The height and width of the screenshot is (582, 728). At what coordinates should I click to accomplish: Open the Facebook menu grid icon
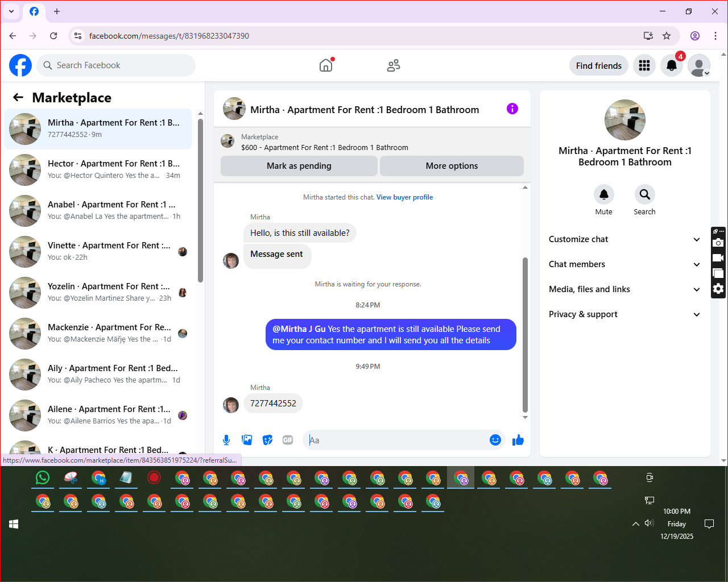pos(644,65)
